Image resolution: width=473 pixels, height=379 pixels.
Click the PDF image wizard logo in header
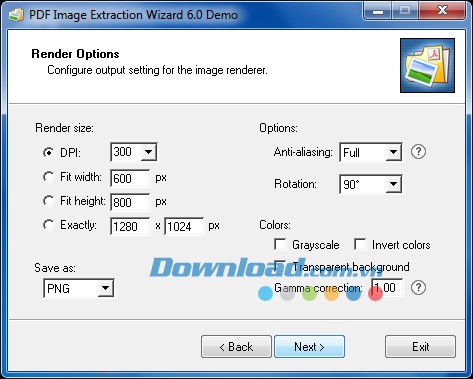click(x=427, y=65)
